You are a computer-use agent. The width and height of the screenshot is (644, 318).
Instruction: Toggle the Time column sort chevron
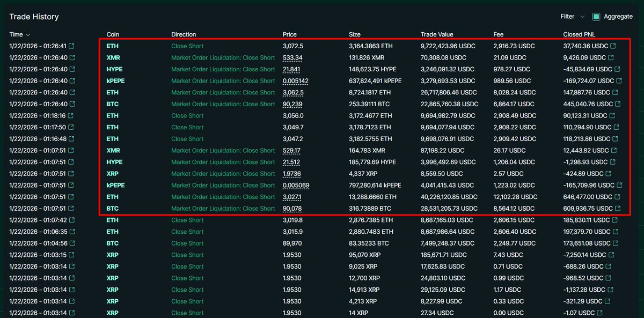tap(28, 35)
